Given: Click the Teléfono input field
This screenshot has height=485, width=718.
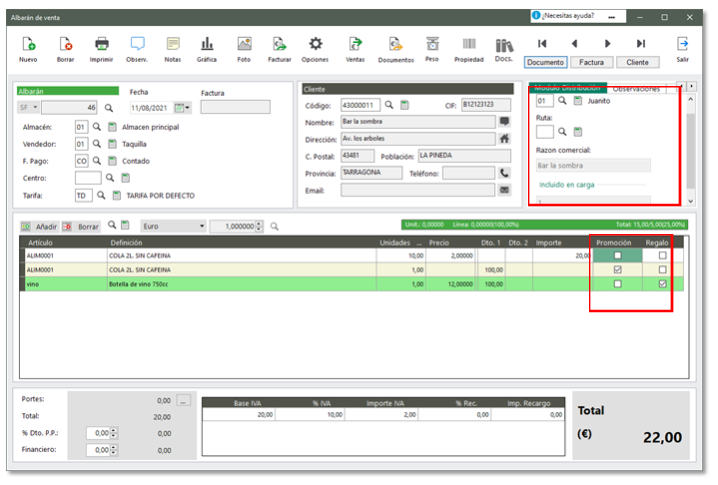Looking at the screenshot, I should (468, 173).
